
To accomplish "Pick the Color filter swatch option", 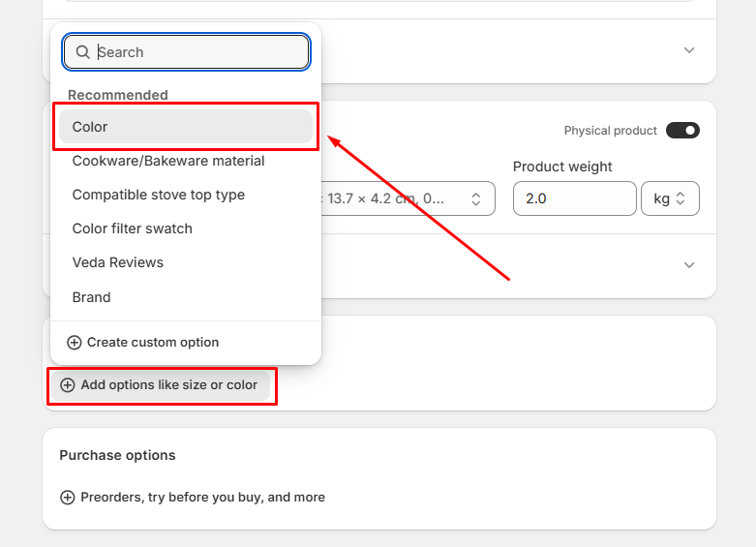I will point(133,228).
